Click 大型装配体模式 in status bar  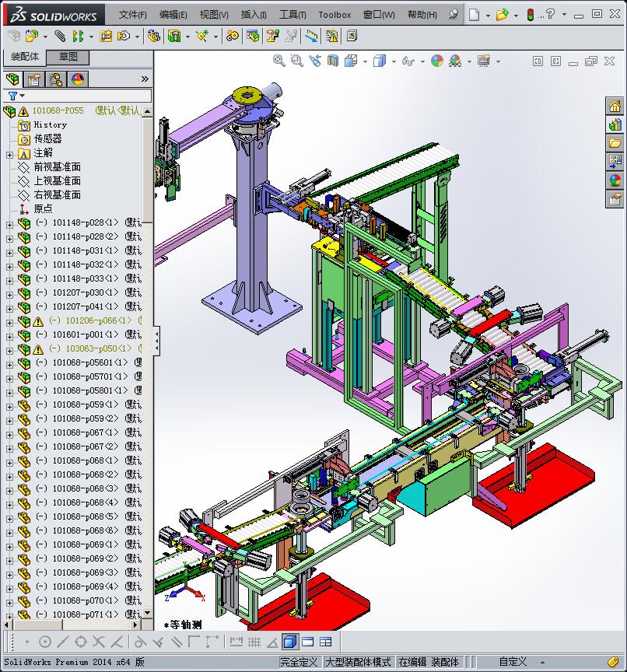[359, 662]
